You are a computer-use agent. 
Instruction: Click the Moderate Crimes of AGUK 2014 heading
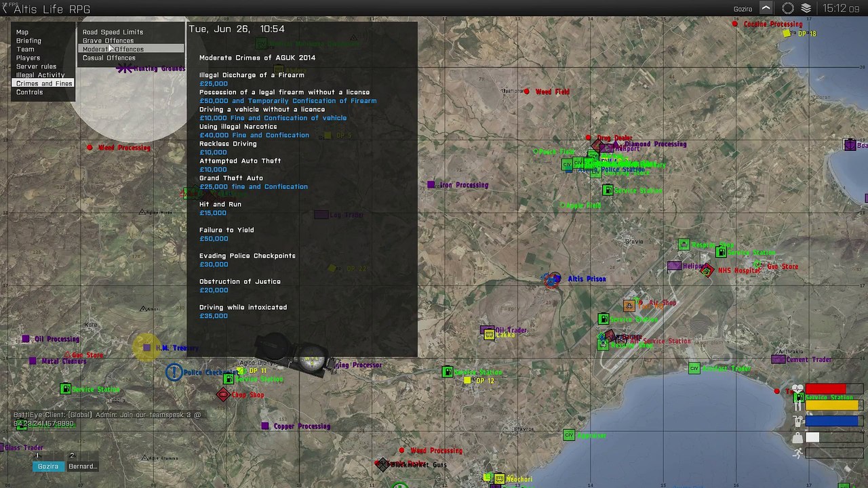pos(257,58)
